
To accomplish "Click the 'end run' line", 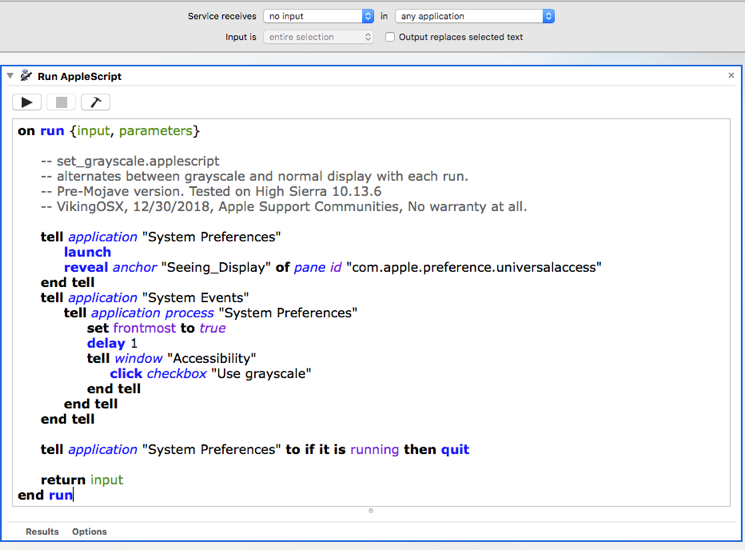I will coord(45,495).
